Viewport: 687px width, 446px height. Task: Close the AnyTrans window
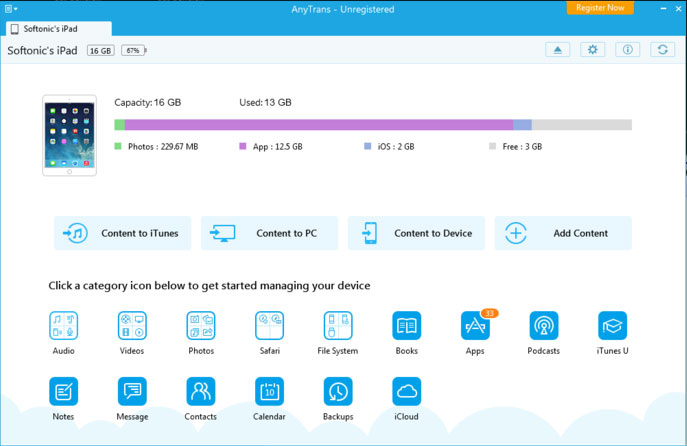(678, 9)
